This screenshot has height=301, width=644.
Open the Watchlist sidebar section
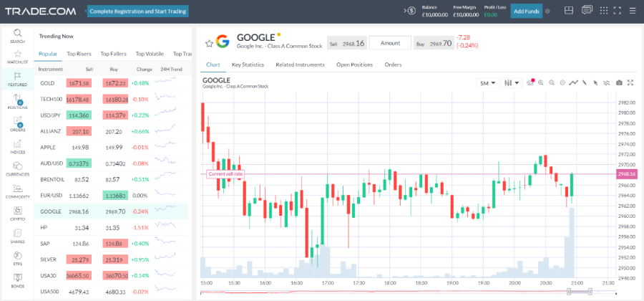pyautogui.click(x=17, y=57)
